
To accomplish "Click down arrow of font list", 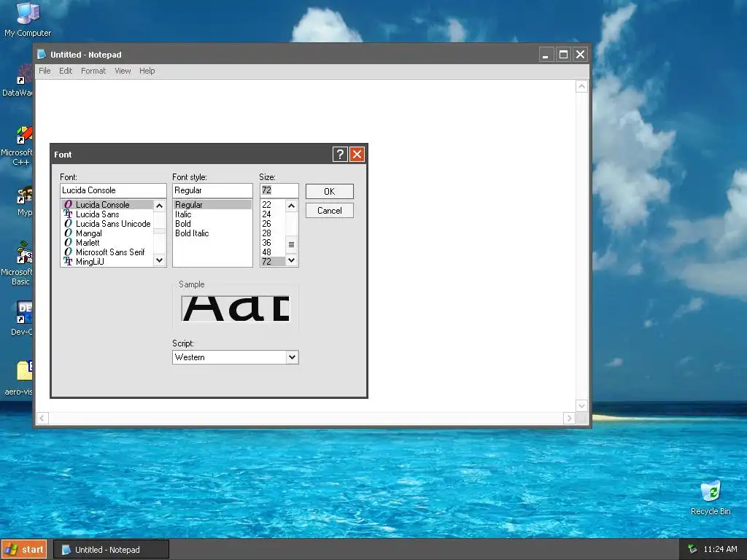I will pyautogui.click(x=160, y=260).
